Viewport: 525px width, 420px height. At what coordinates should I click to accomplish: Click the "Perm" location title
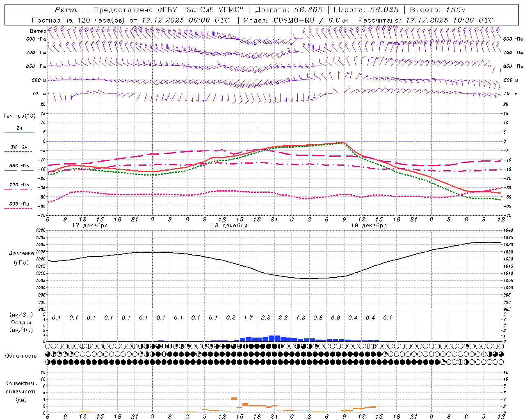(65, 10)
